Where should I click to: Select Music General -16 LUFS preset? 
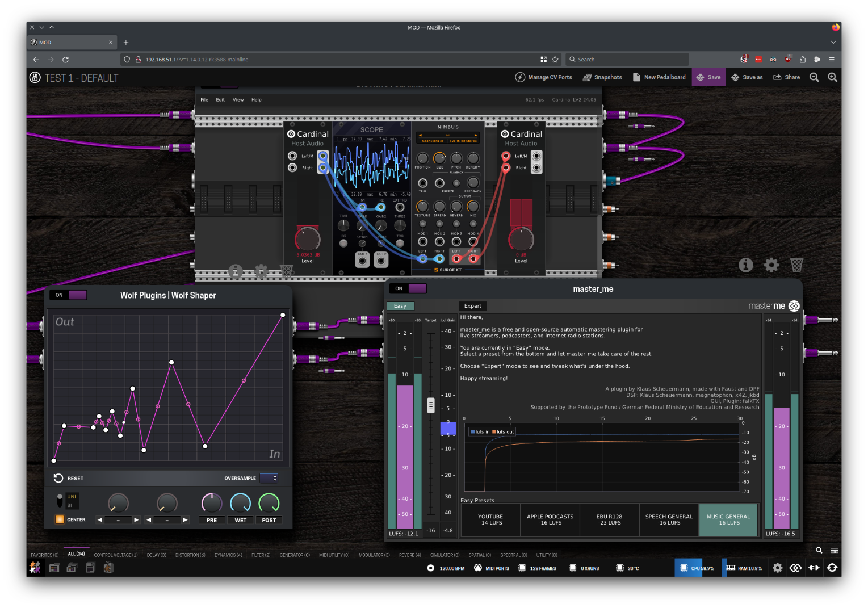[x=728, y=520]
